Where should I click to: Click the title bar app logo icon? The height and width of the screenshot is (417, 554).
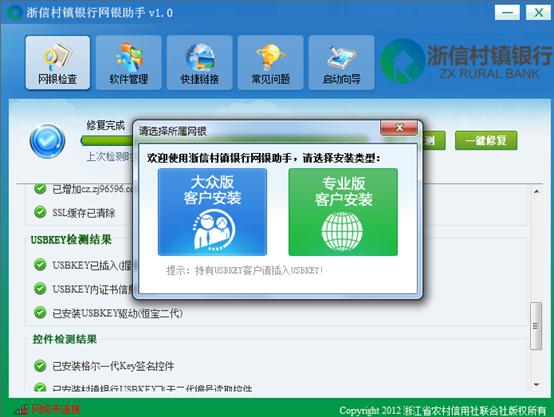coord(14,13)
